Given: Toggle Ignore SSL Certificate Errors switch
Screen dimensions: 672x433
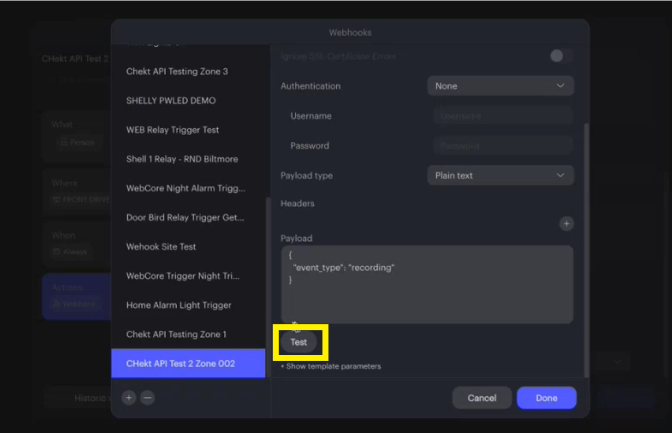Looking at the screenshot, I should point(562,56).
